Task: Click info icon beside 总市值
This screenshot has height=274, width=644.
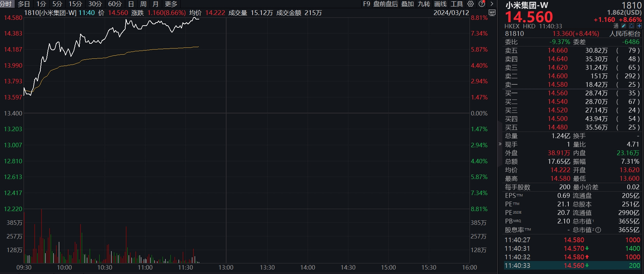Action: [x=598, y=230]
